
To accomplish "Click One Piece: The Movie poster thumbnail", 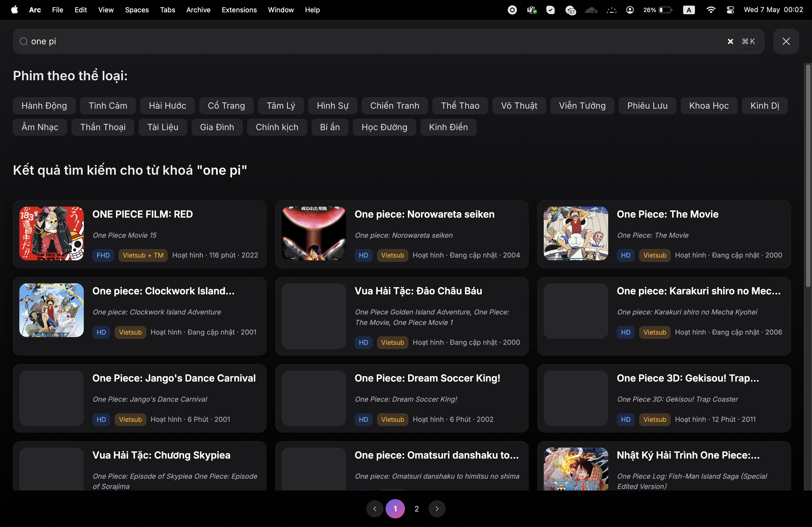I will (x=575, y=233).
